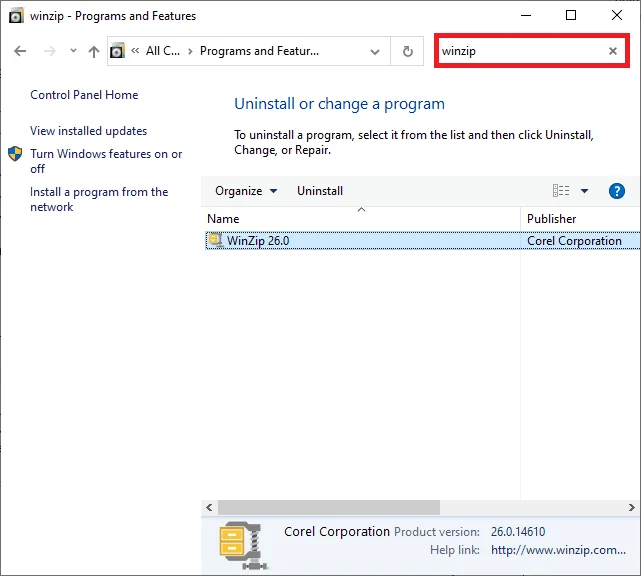This screenshot has width=641, height=576.
Task: Expand the address bar history dropdown
Action: (x=374, y=52)
